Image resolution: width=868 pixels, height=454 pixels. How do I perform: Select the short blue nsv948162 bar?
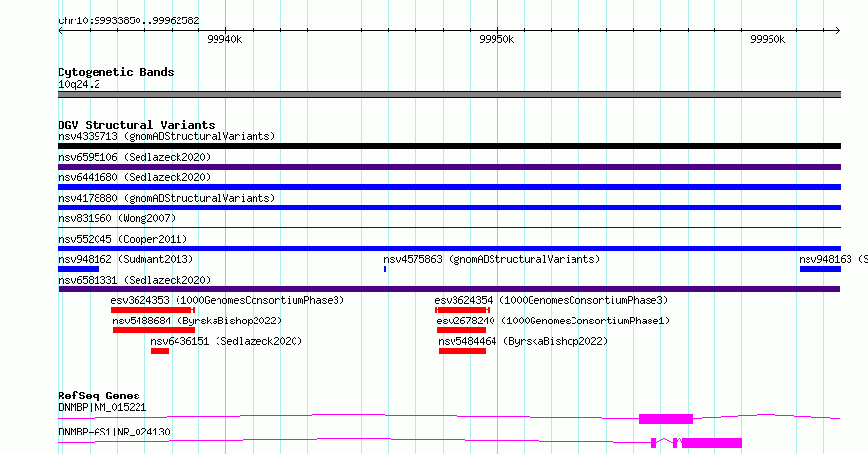pos(79,269)
